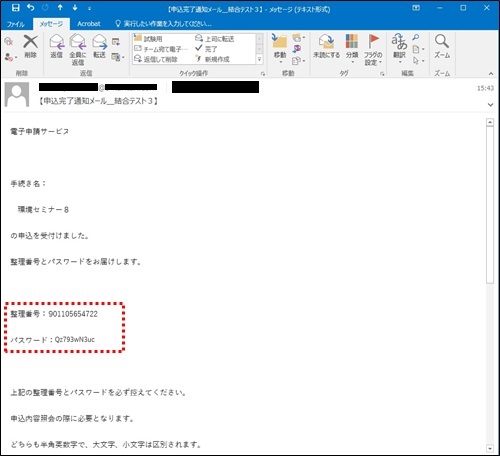Collapse the ribbon with caret
Image resolution: width=500 pixels, height=456 pixels.
coord(491,74)
